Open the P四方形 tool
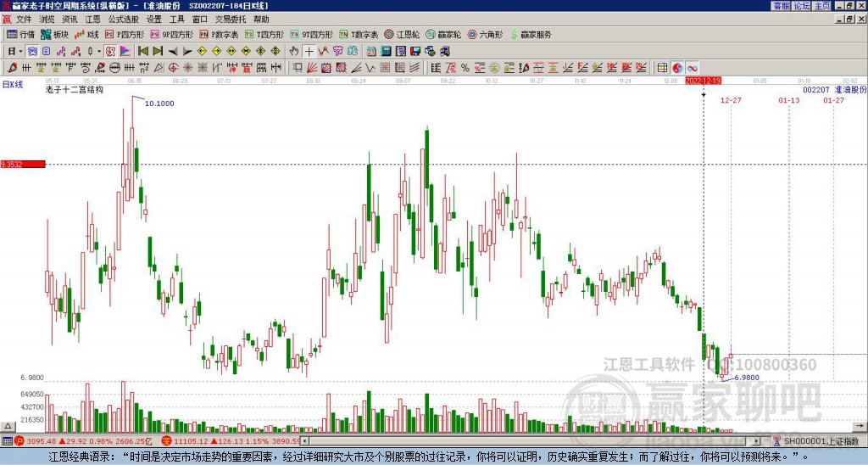 (125, 34)
